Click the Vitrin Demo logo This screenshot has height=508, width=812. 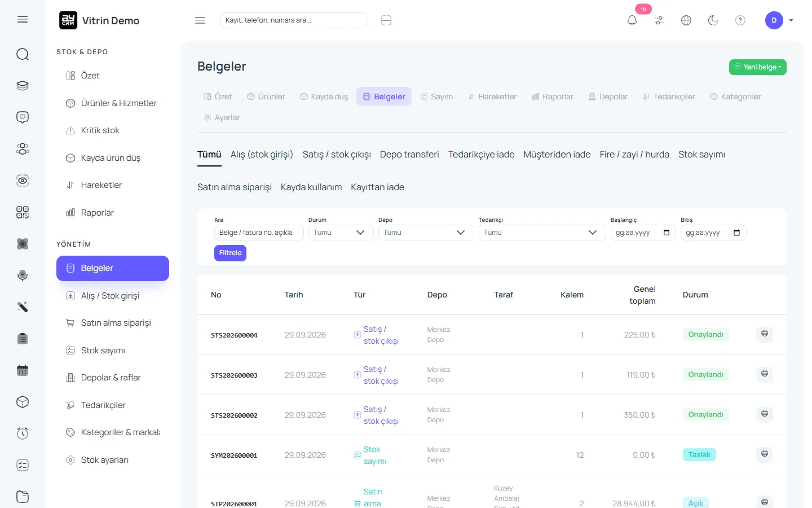[x=100, y=20]
